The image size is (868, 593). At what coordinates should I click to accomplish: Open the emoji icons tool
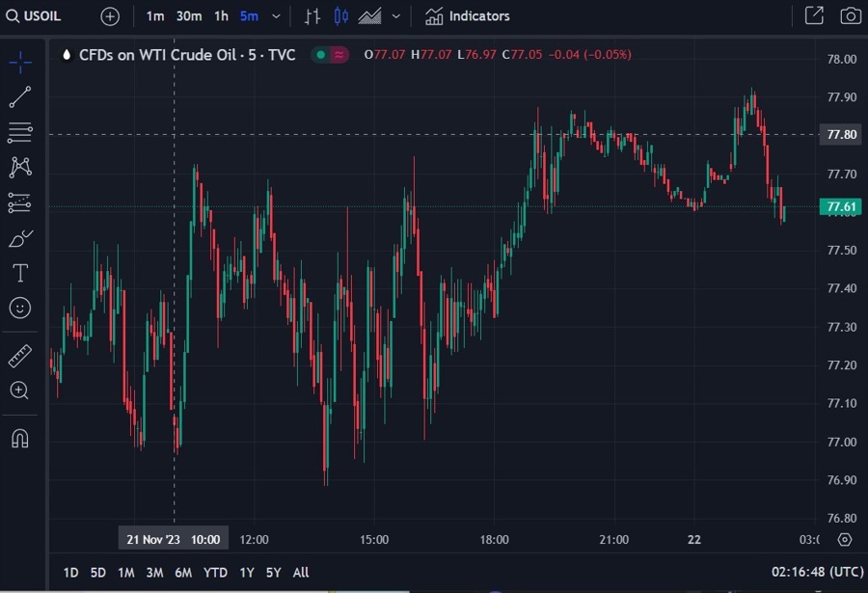pyautogui.click(x=20, y=308)
